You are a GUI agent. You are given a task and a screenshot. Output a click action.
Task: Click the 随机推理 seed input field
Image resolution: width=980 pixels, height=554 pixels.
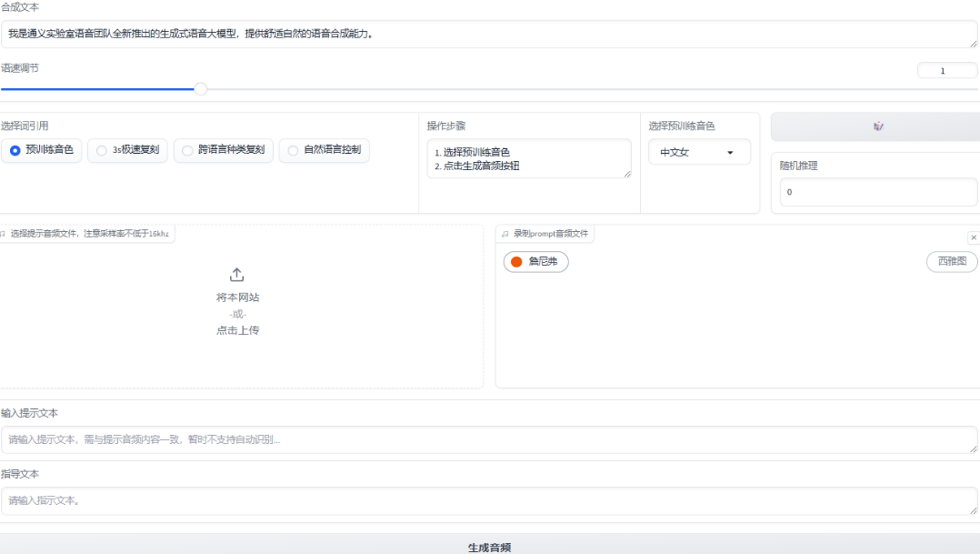point(877,192)
